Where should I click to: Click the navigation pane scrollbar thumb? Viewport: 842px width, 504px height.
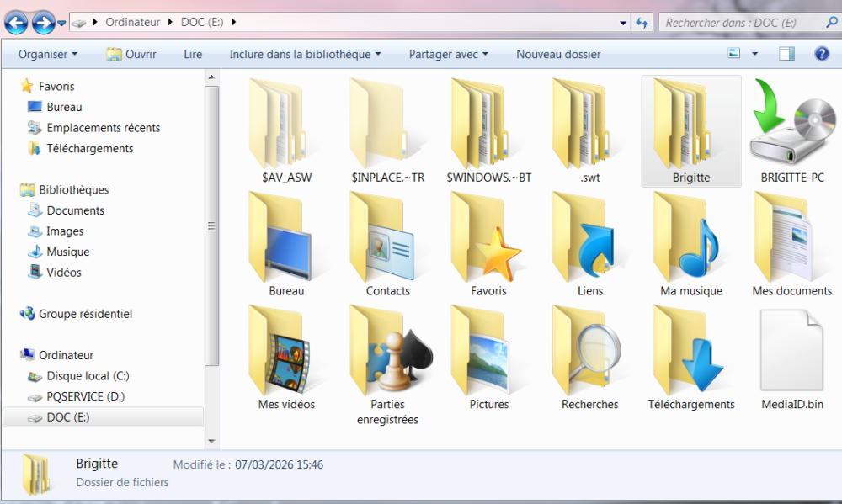[x=211, y=225]
